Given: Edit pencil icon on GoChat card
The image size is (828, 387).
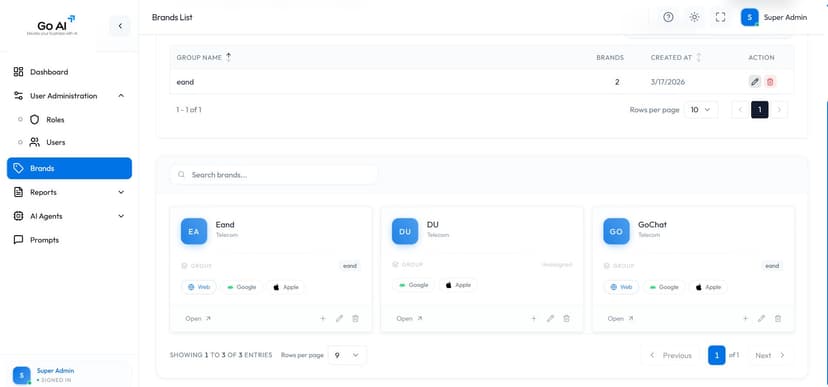Looking at the screenshot, I should tap(761, 318).
